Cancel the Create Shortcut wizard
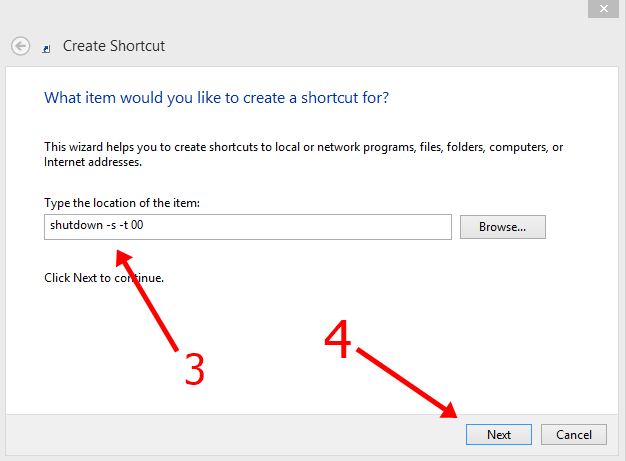Screen dimensions: 626x461 point(574,434)
